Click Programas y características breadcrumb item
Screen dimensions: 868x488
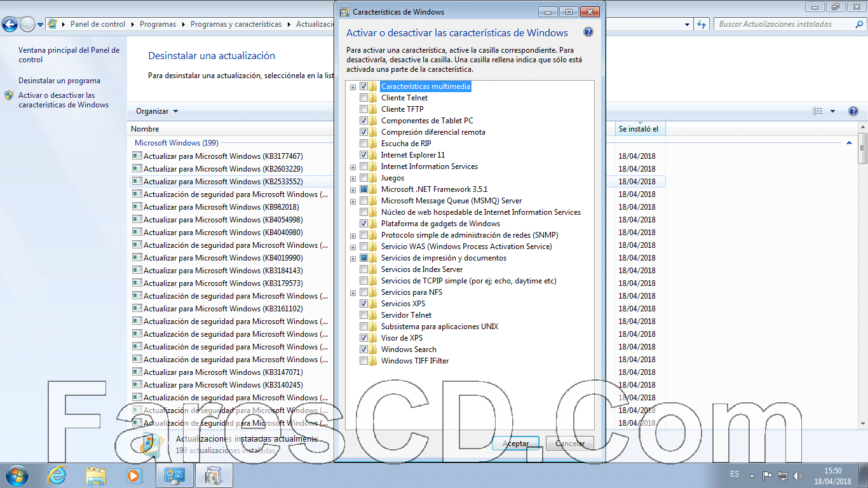coord(236,24)
